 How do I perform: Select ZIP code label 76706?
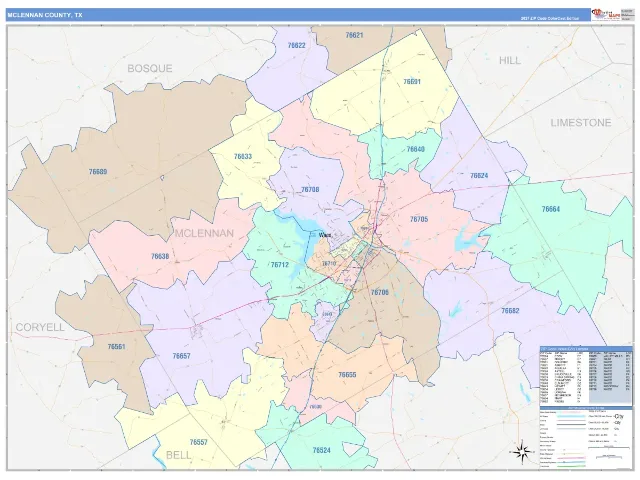380,292
